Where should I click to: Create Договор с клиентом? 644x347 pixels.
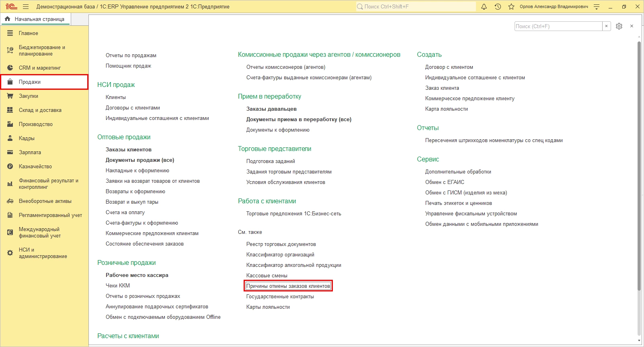coord(449,67)
